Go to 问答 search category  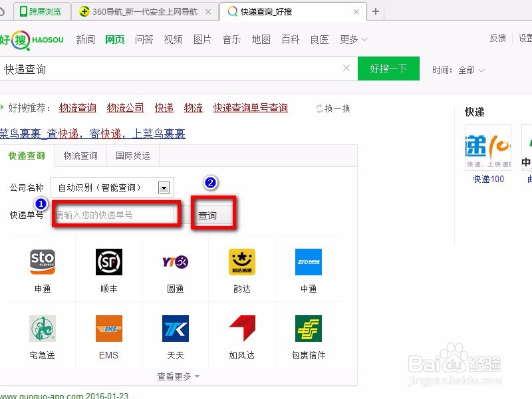pyautogui.click(x=144, y=40)
